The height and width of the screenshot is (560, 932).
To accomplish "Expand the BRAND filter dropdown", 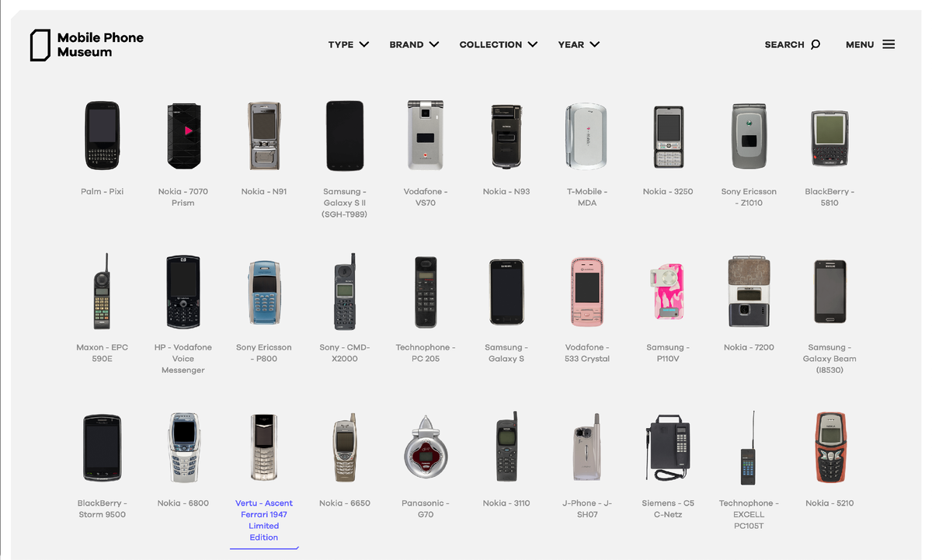I will point(414,44).
